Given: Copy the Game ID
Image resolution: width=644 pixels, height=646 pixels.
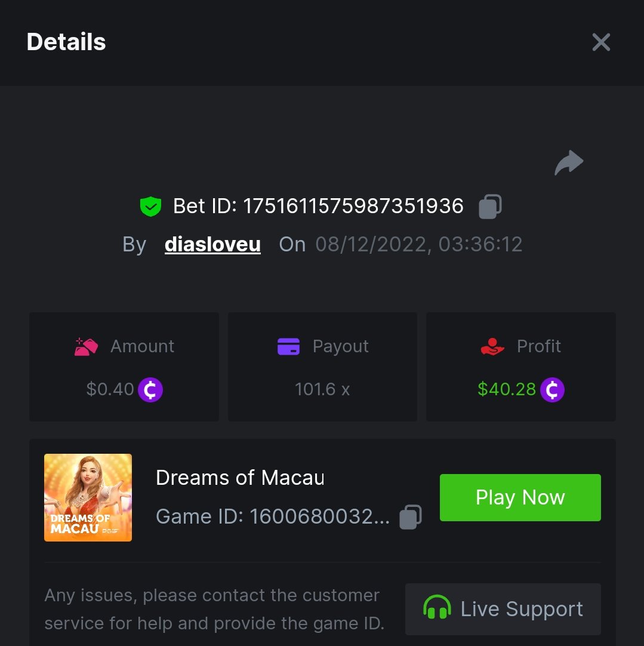Looking at the screenshot, I should pyautogui.click(x=410, y=517).
